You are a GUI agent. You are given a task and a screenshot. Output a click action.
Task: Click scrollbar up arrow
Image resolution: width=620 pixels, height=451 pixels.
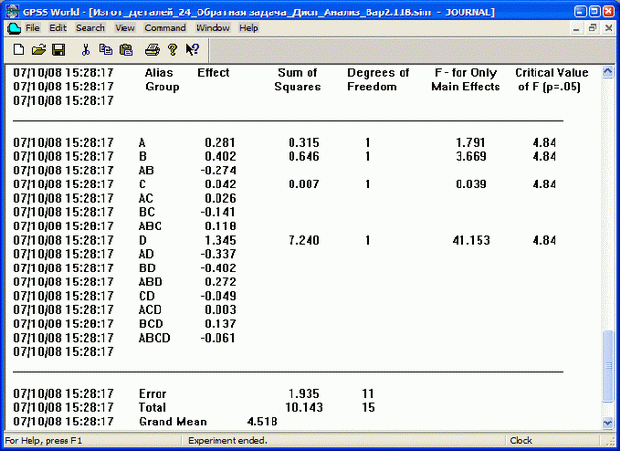608,72
